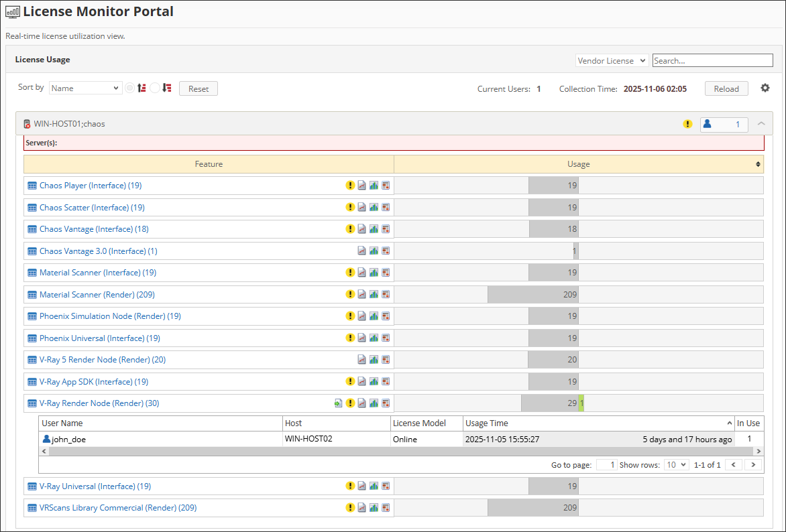Click the green icon on V-Ray Render Node row
The width and height of the screenshot is (786, 532).
(x=339, y=403)
